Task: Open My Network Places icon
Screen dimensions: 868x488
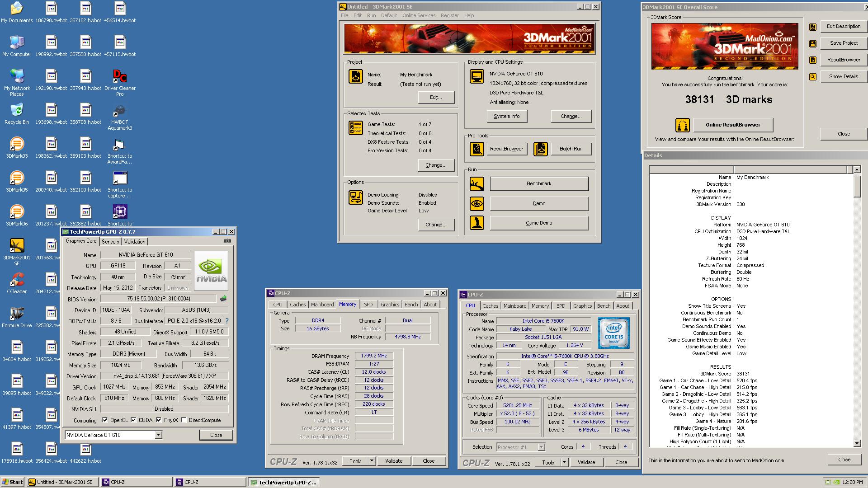Action: [17, 83]
